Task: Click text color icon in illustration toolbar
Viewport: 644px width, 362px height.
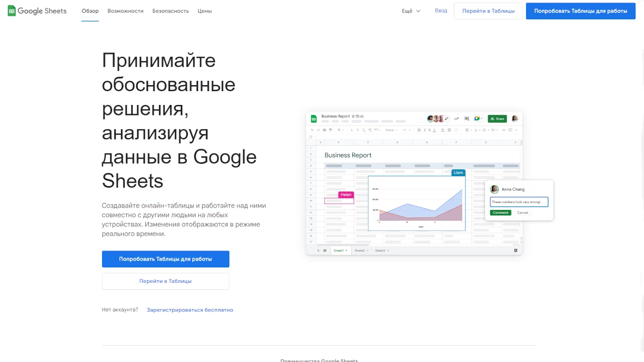Action: (x=434, y=130)
